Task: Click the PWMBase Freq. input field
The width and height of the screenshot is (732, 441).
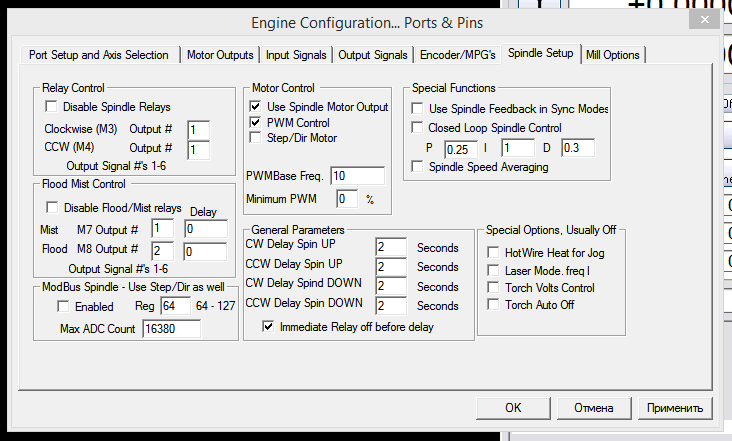Action: 357,177
